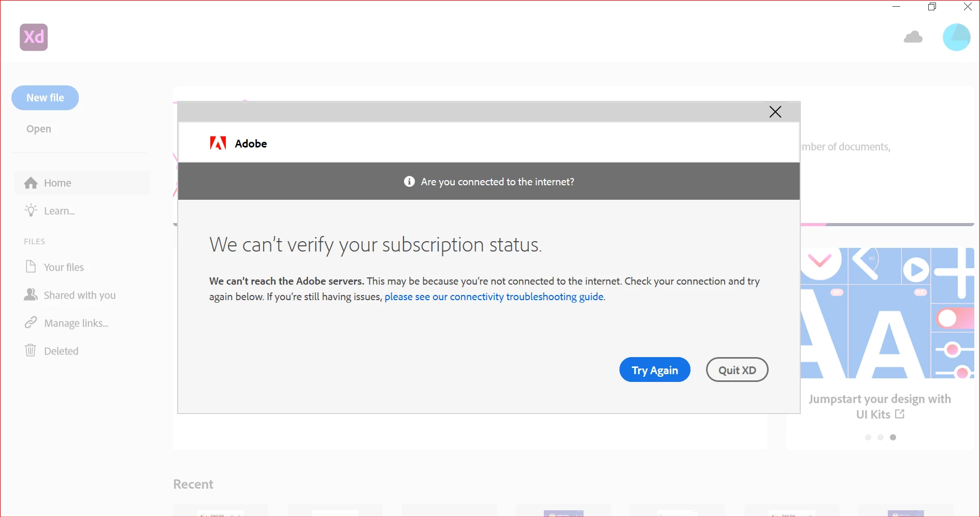Click the Shared with you people icon

click(31, 294)
